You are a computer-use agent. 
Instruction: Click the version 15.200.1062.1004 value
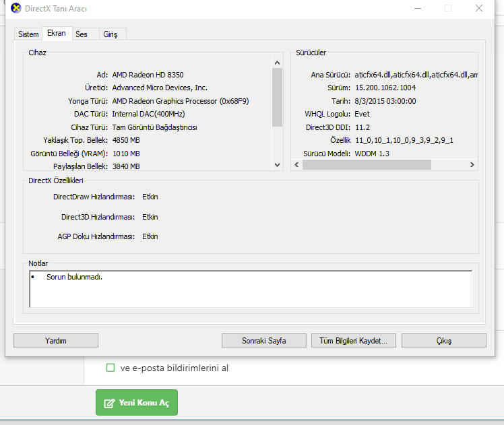click(x=385, y=88)
